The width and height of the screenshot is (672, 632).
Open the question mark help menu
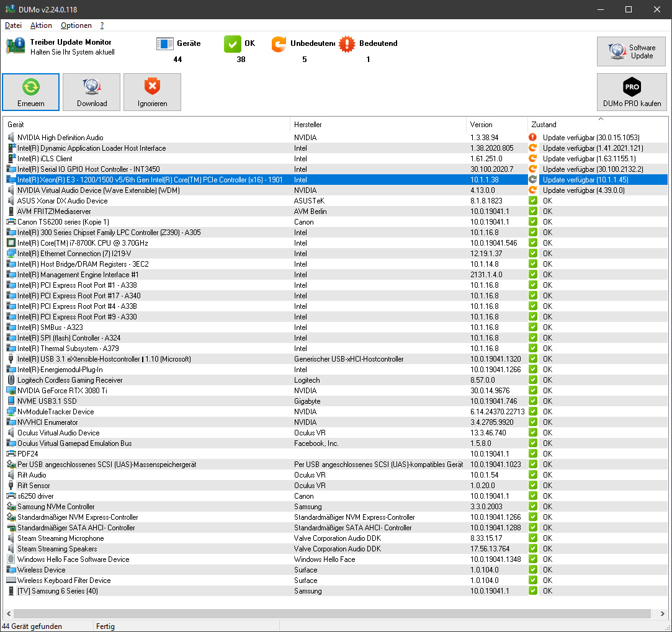pyautogui.click(x=102, y=25)
